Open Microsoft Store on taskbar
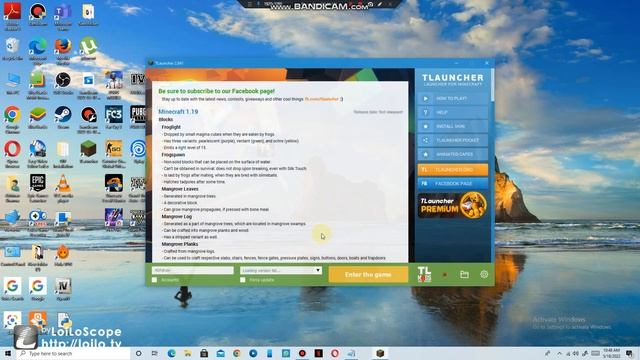This screenshot has width=640, height=360. 204,353
